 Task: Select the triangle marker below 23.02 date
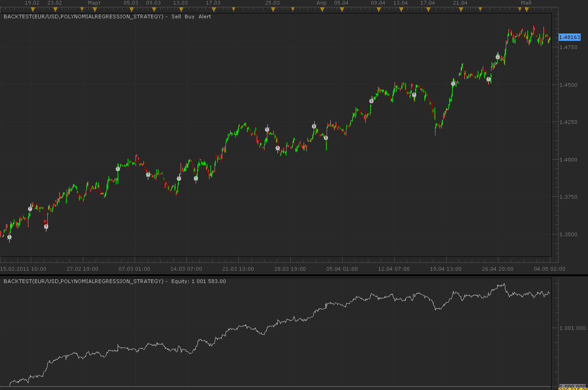click(x=56, y=9)
